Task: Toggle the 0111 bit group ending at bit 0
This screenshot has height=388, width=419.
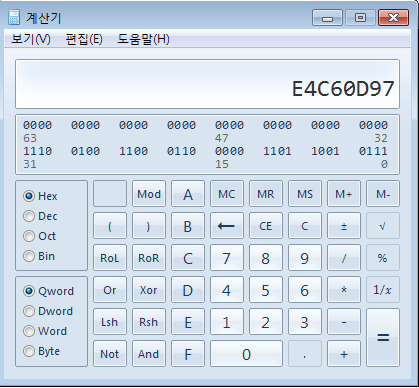Action: (373, 151)
